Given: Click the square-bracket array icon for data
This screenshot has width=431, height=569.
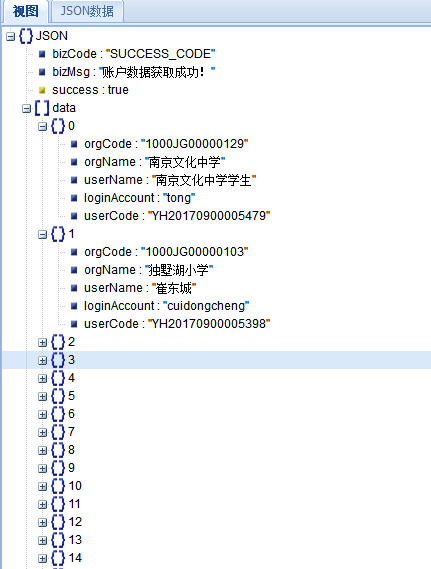Looking at the screenshot, I should 42,108.
